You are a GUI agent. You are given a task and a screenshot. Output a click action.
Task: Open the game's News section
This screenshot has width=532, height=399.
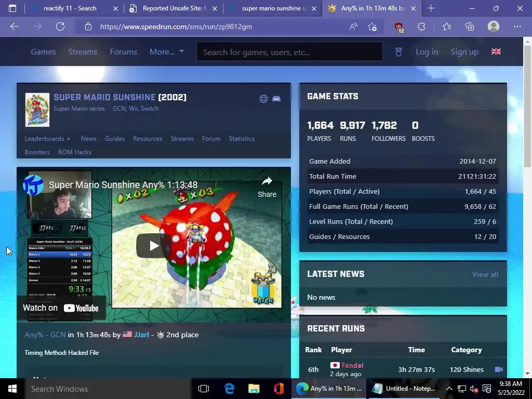pyautogui.click(x=88, y=138)
